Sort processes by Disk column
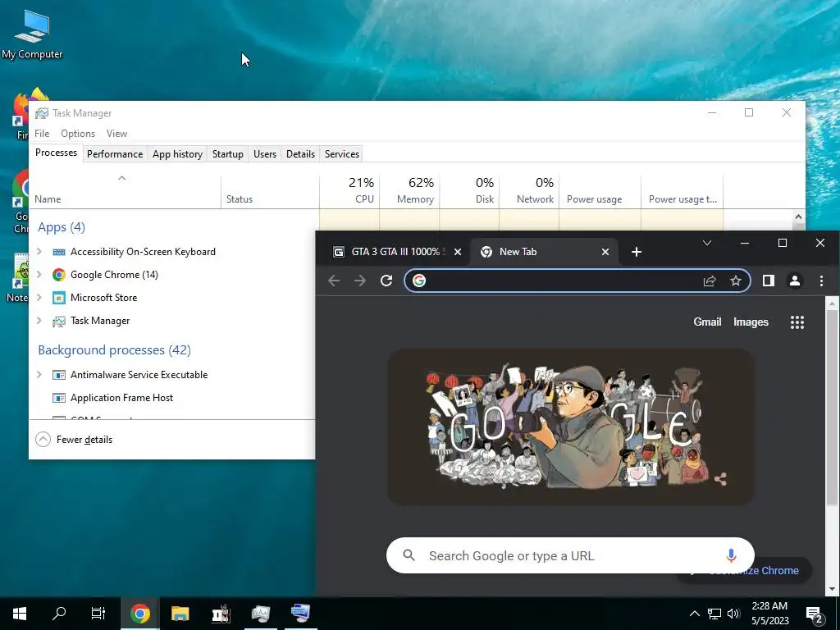840x630 pixels. click(469, 190)
